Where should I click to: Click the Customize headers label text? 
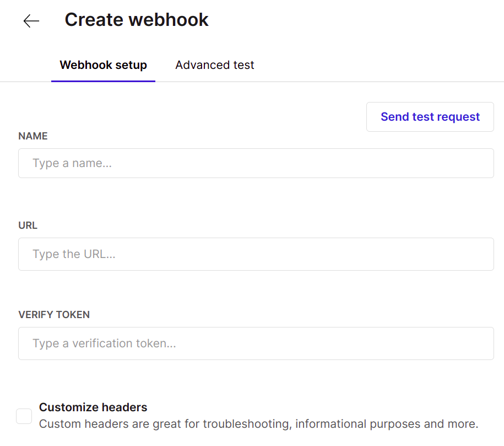[x=93, y=407]
